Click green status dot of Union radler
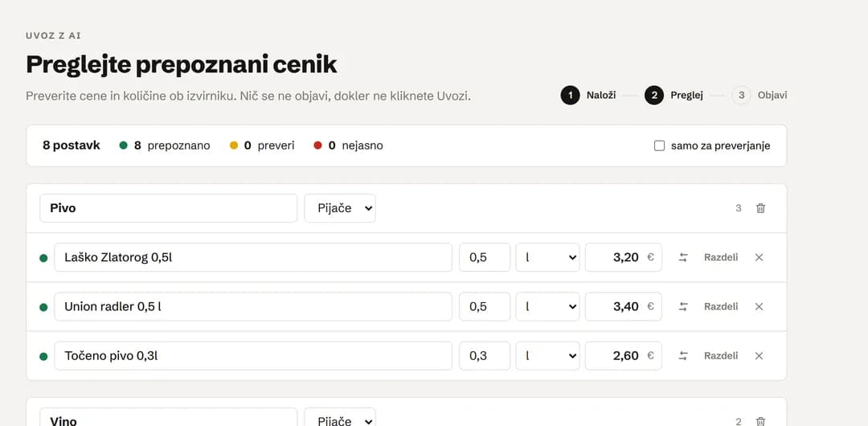The height and width of the screenshot is (426, 868). [x=43, y=307]
